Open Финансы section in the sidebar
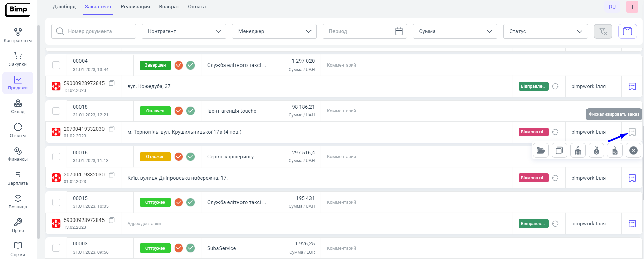The image size is (644, 259). tap(18, 154)
